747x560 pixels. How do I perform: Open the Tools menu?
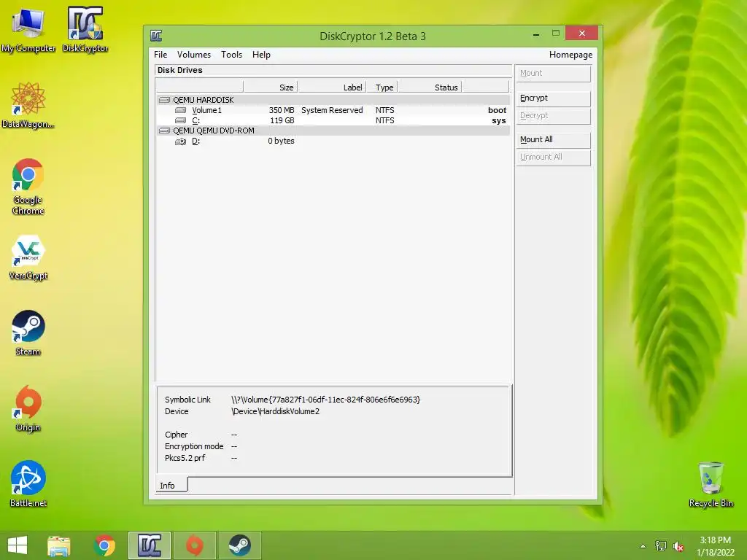pyautogui.click(x=231, y=55)
